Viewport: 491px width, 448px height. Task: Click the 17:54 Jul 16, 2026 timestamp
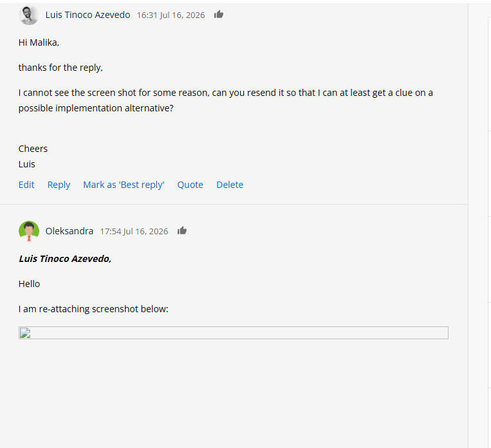coord(134,231)
